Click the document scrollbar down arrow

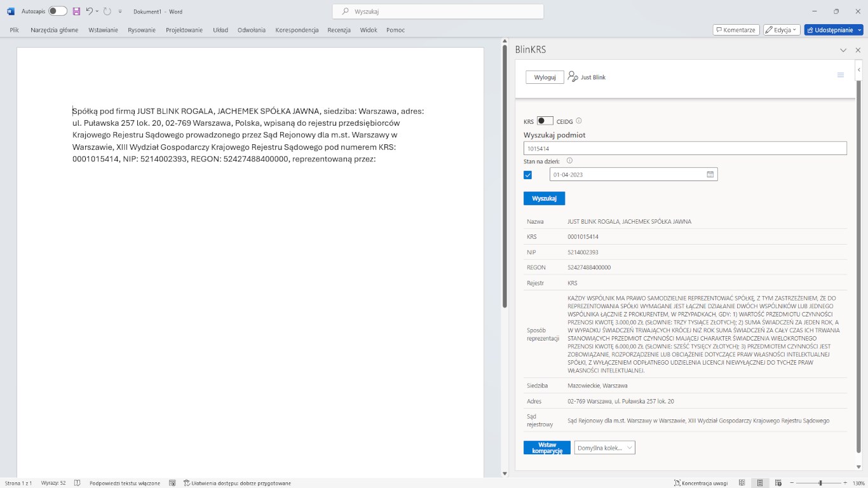point(505,473)
